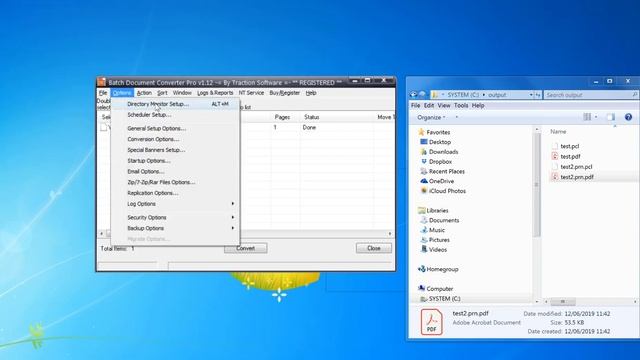
Task: Open Help menu in Batch Converter
Action: coord(311,93)
